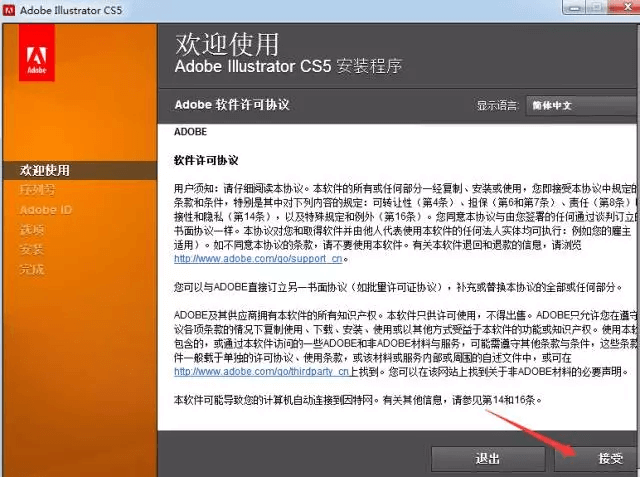Image resolution: width=640 pixels, height=477 pixels.
Task: Select the 完成 step in the sidebar
Action: 32,269
